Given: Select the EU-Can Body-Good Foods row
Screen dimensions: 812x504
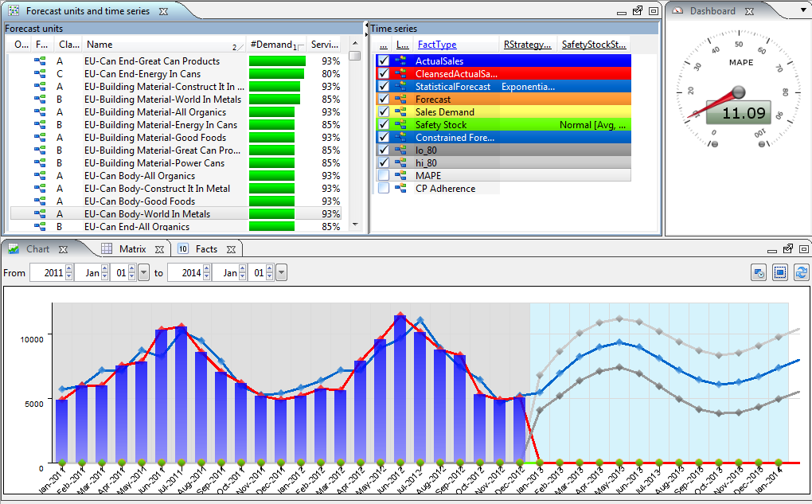Looking at the screenshot, I should click(177, 201).
